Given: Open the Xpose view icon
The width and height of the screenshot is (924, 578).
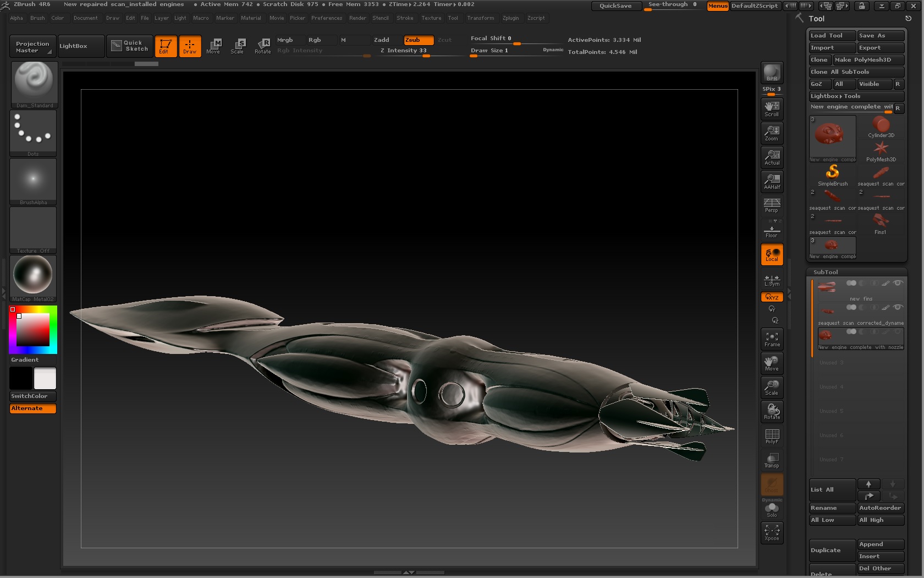Looking at the screenshot, I should 772,532.
